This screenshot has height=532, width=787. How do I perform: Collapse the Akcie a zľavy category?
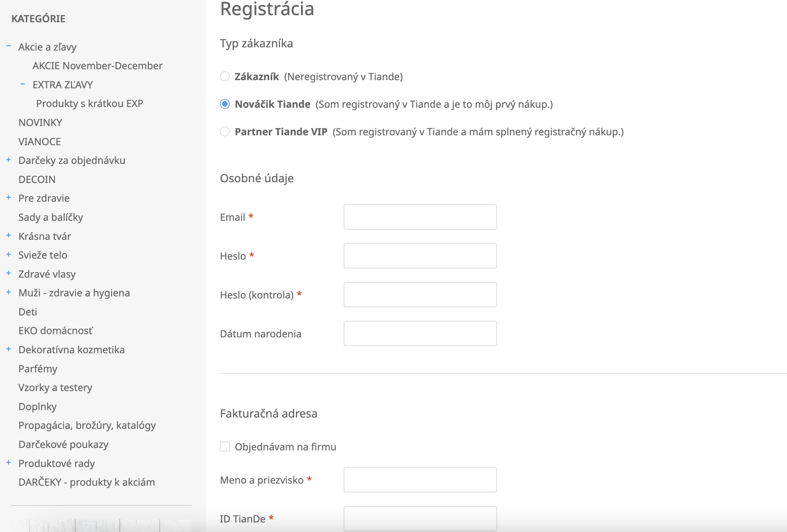[8, 46]
